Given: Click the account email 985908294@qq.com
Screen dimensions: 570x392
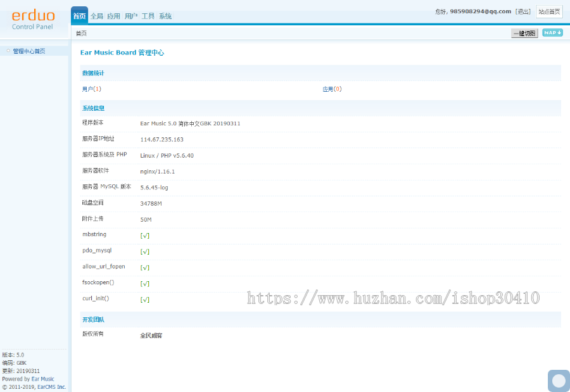Looking at the screenshot, I should click(480, 11).
